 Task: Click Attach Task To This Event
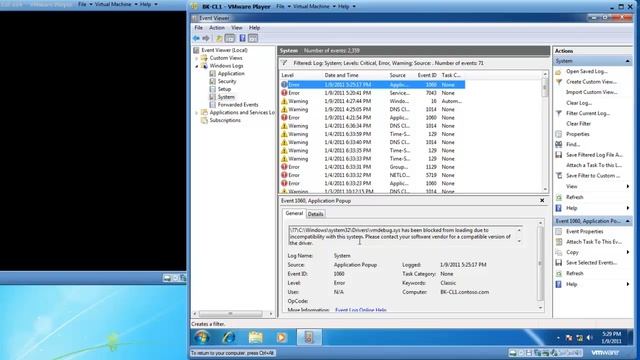(594, 242)
